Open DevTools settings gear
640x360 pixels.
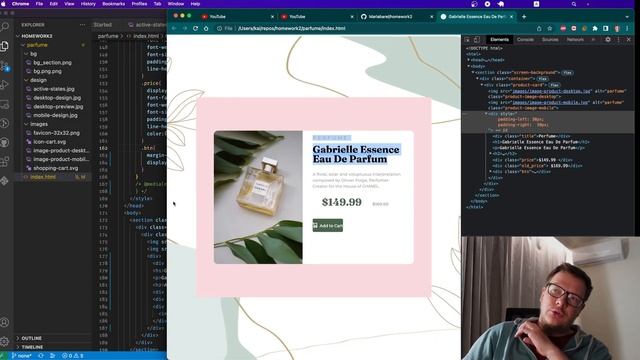(x=608, y=40)
